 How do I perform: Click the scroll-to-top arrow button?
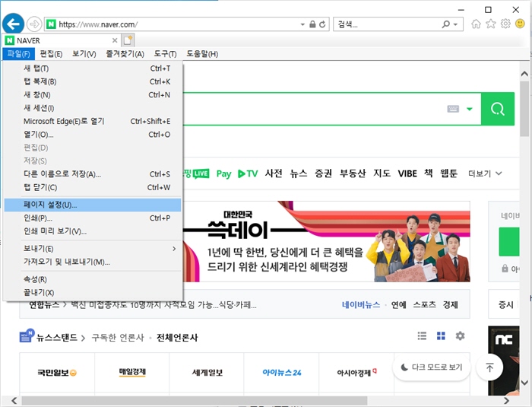tap(489, 367)
